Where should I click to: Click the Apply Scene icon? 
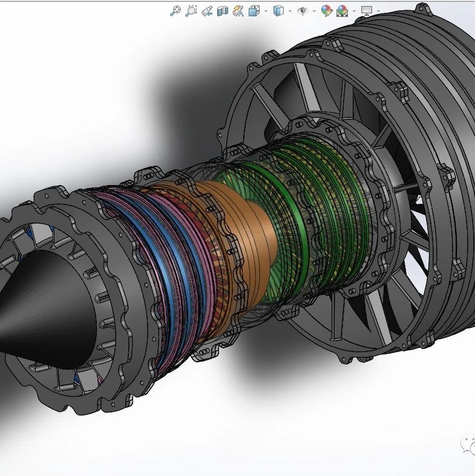coord(342,11)
